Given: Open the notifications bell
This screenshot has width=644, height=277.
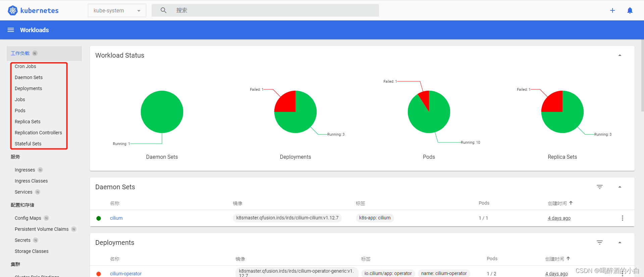Looking at the screenshot, I should click(630, 10).
